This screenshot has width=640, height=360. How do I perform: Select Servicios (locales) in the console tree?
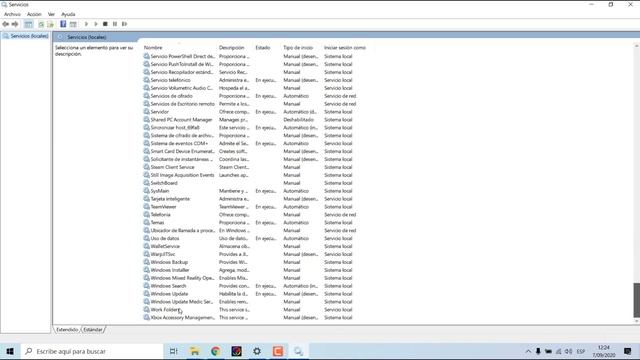click(29, 36)
